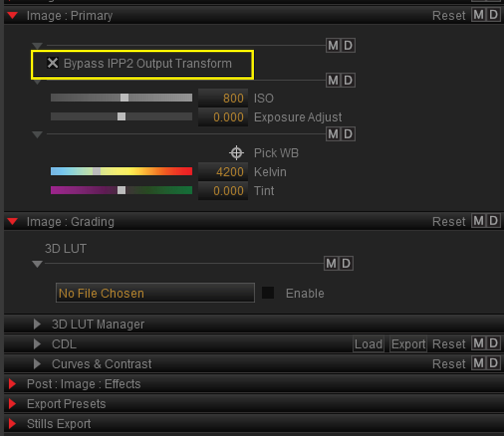
Task: Click the D icon beside ISO section divider
Action: pyautogui.click(x=348, y=80)
